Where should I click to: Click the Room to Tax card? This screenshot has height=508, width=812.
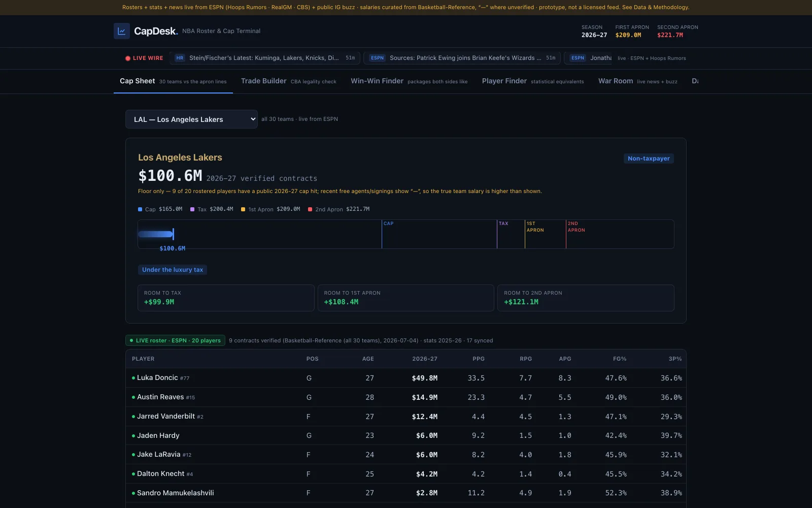pyautogui.click(x=226, y=298)
